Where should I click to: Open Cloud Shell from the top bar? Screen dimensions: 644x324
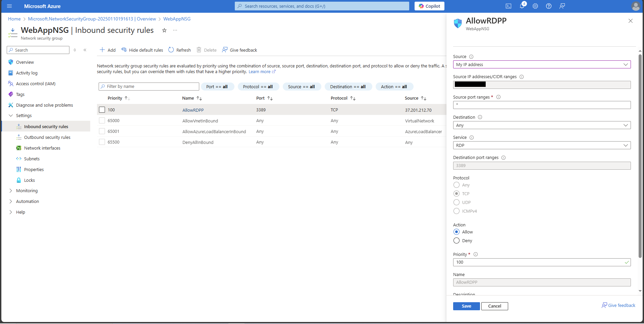(x=508, y=6)
